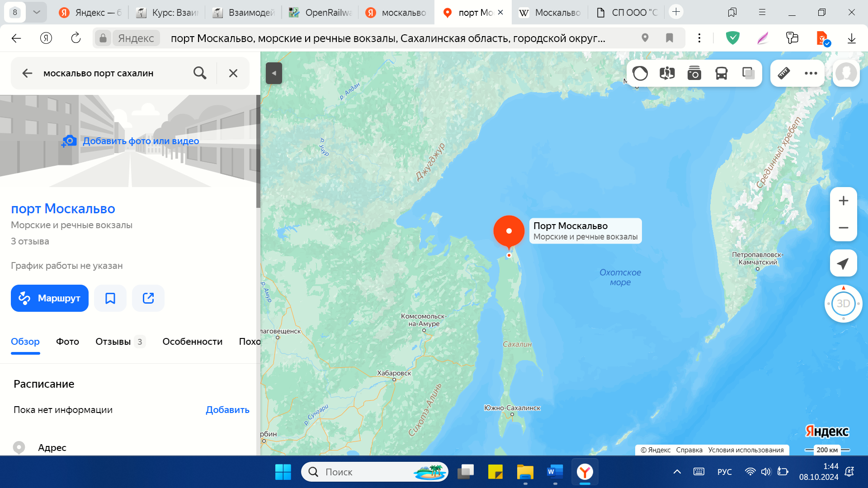The height and width of the screenshot is (488, 868).
Task: Bookmark this page in address bar
Action: tap(670, 38)
